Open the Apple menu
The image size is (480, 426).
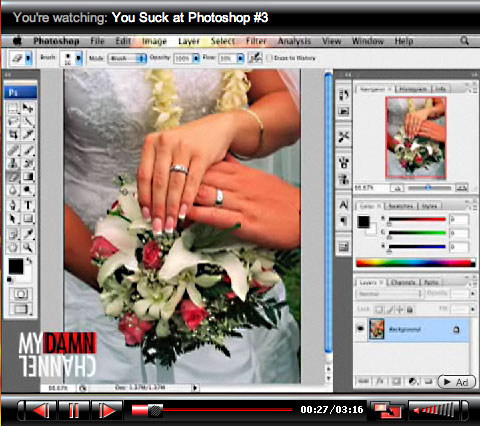(17, 41)
